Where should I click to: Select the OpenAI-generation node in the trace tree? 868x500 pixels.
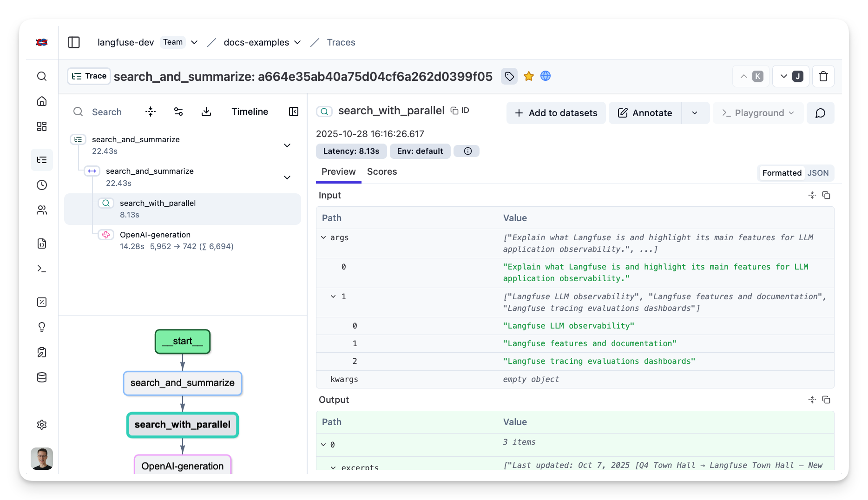(x=155, y=235)
